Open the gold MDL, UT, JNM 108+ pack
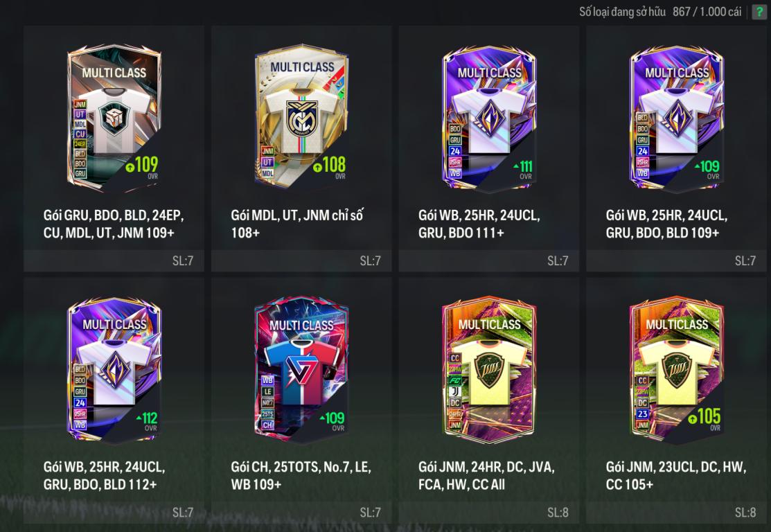This screenshot has width=771, height=532. [301, 148]
